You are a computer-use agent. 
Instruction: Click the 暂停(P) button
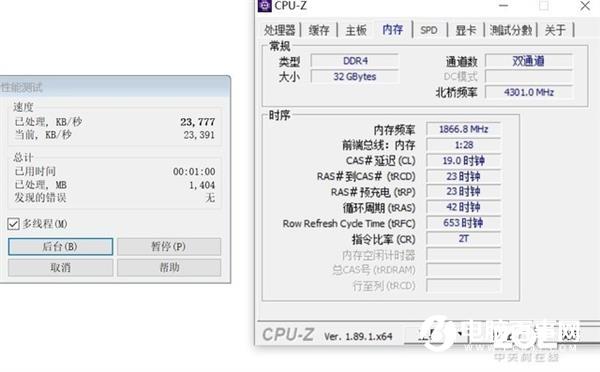169,246
